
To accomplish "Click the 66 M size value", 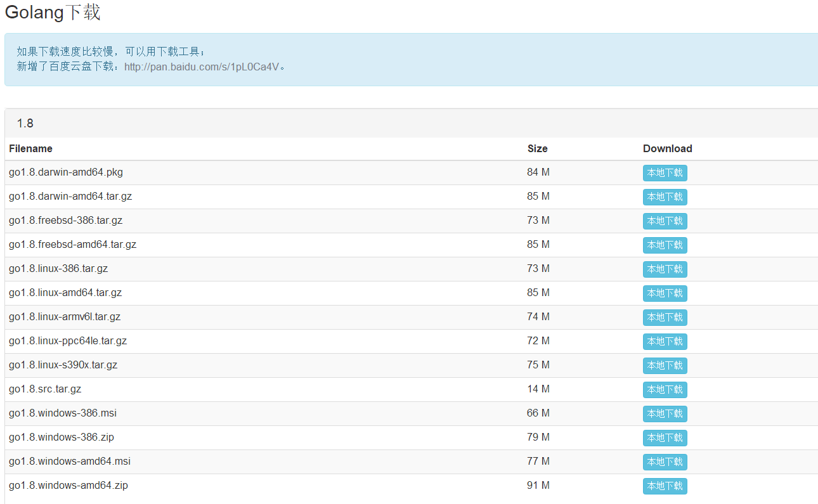I will pos(538,413).
